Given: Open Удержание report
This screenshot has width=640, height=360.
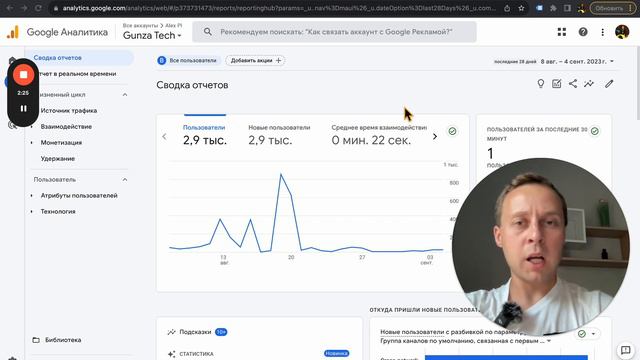Looking at the screenshot, I should click(58, 158).
